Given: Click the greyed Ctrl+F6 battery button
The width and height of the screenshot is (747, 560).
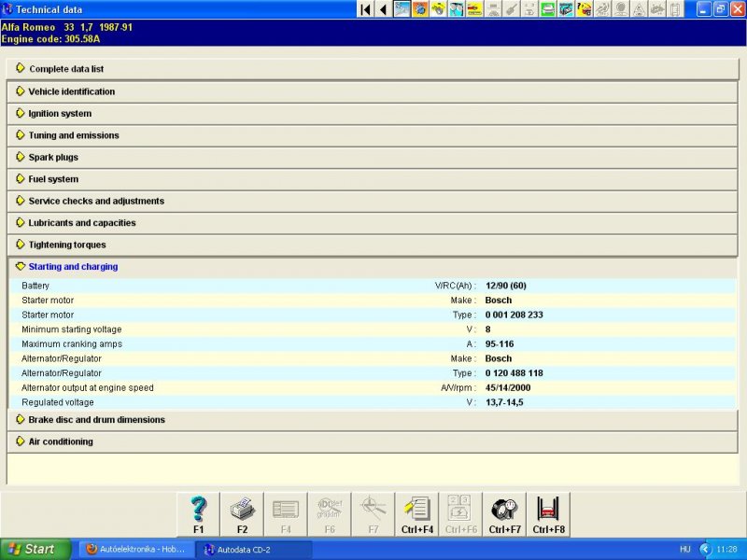Looking at the screenshot, I should (x=460, y=515).
